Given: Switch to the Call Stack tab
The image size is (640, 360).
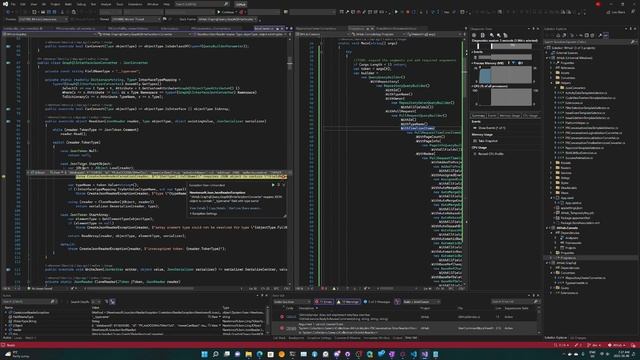Looking at the screenshot, I should coord(280,338).
